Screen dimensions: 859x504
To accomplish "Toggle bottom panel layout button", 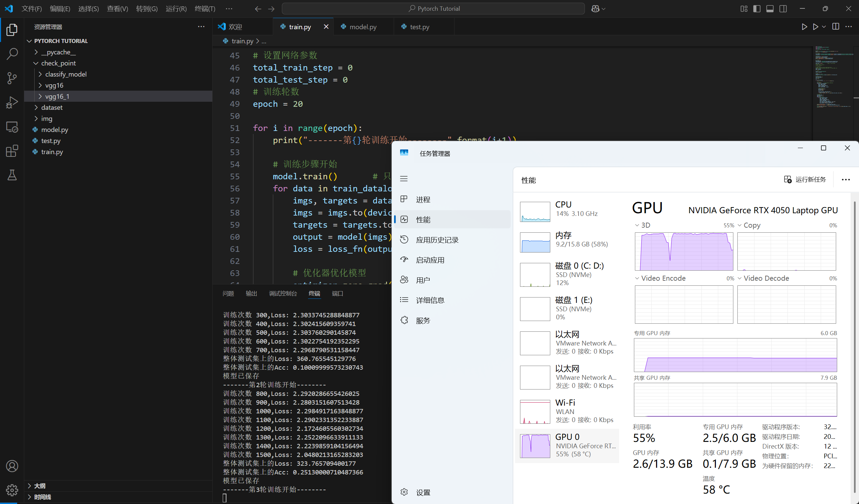I will click(770, 8).
